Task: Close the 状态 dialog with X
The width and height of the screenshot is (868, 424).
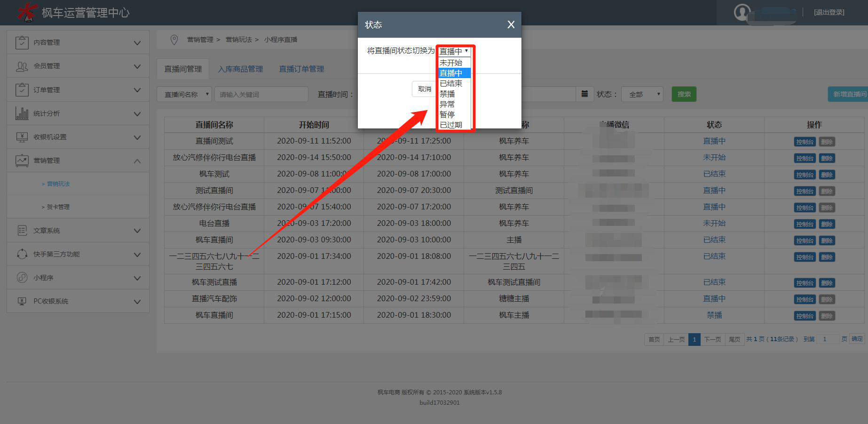Action: [511, 24]
